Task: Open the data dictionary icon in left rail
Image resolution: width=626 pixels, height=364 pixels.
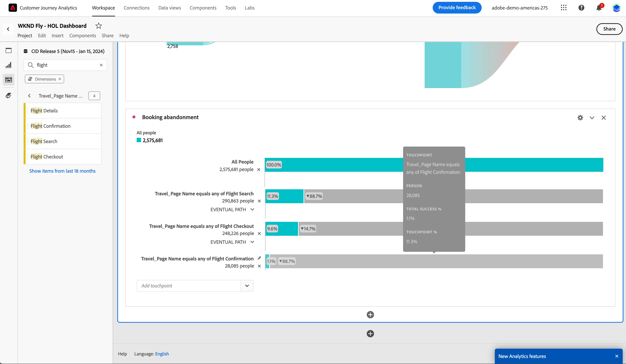Action: point(8,95)
